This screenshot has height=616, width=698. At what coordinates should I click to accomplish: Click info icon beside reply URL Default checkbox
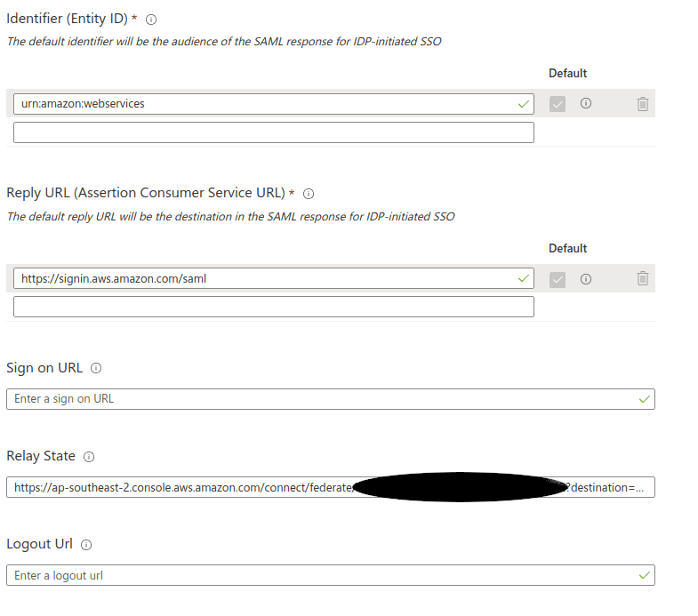(586, 279)
